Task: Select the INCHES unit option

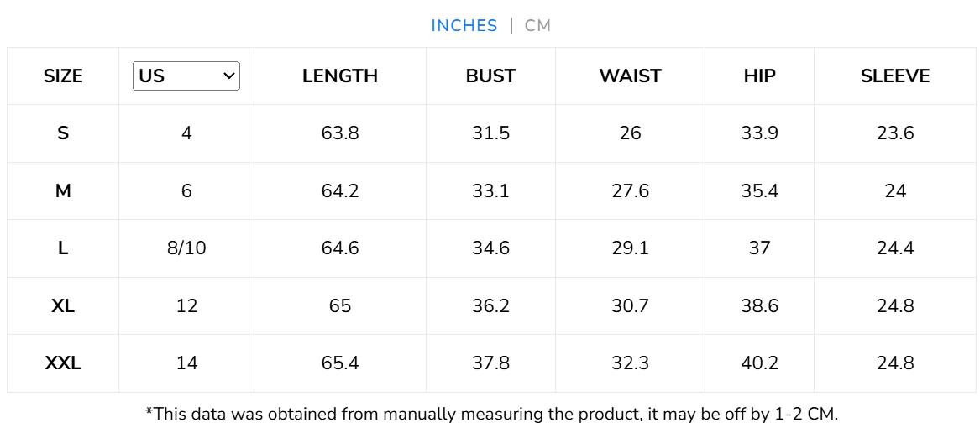Action: coord(464,25)
